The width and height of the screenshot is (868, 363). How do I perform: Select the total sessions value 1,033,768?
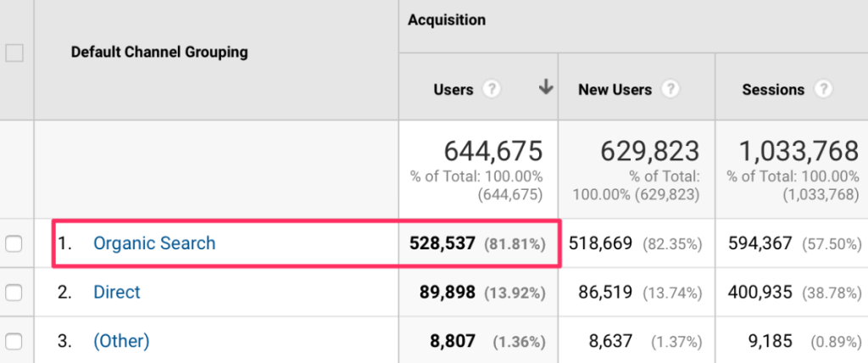(x=799, y=153)
